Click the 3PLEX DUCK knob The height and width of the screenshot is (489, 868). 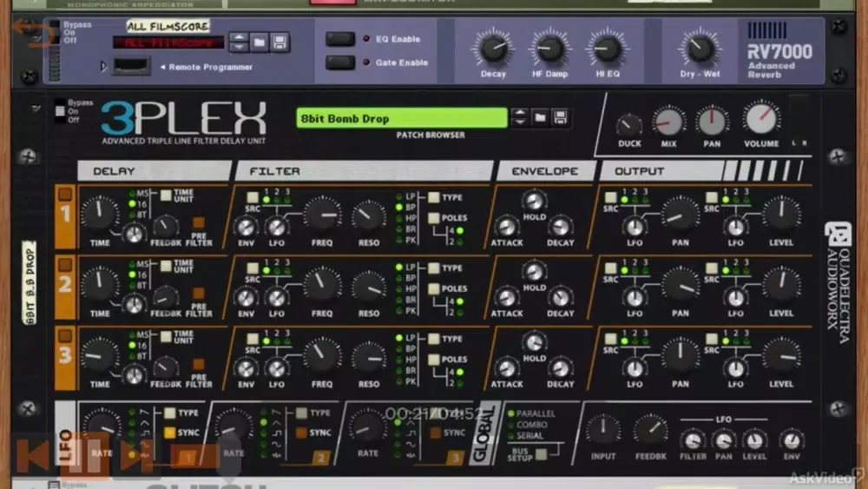[x=628, y=125]
